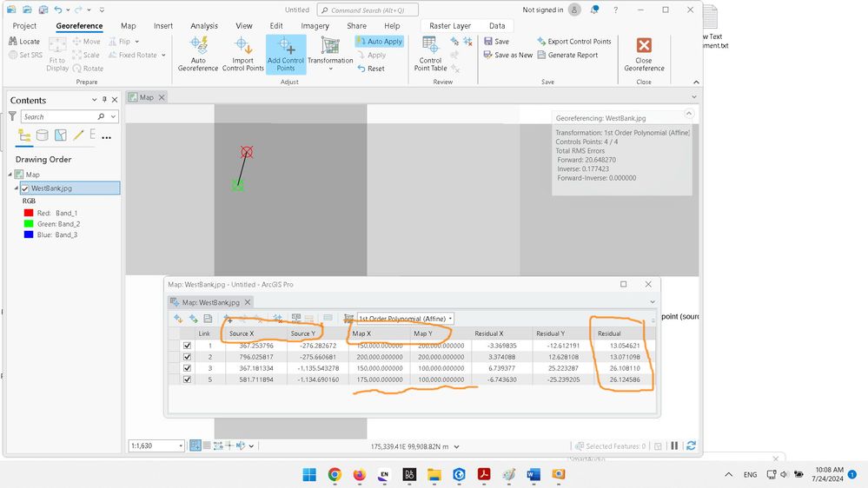Open the Contents search options dropdown
This screenshot has width=868, height=488.
click(113, 116)
